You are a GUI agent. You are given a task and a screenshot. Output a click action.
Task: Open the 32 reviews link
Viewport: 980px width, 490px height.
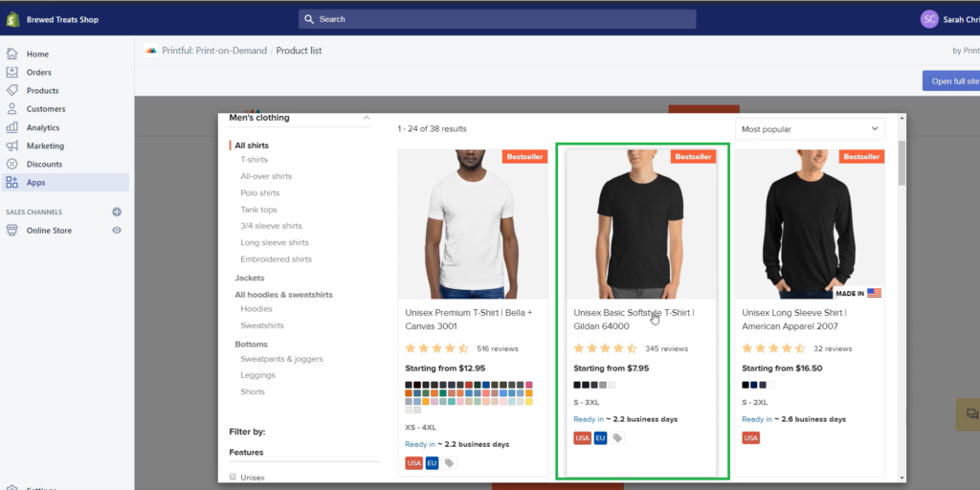pos(833,348)
